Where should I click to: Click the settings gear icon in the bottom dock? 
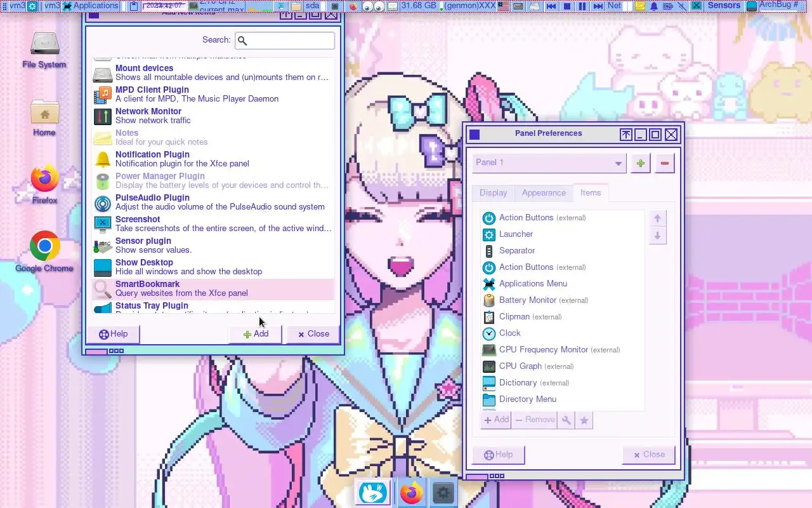(443, 493)
